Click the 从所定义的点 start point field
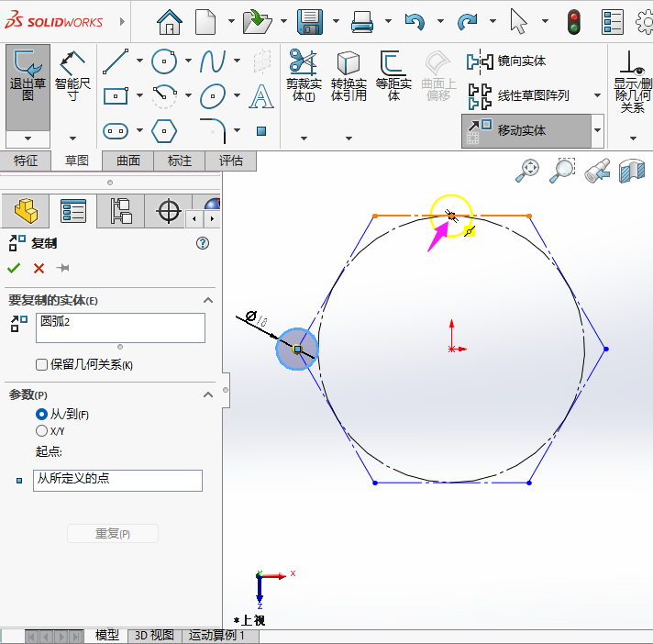 point(117,480)
